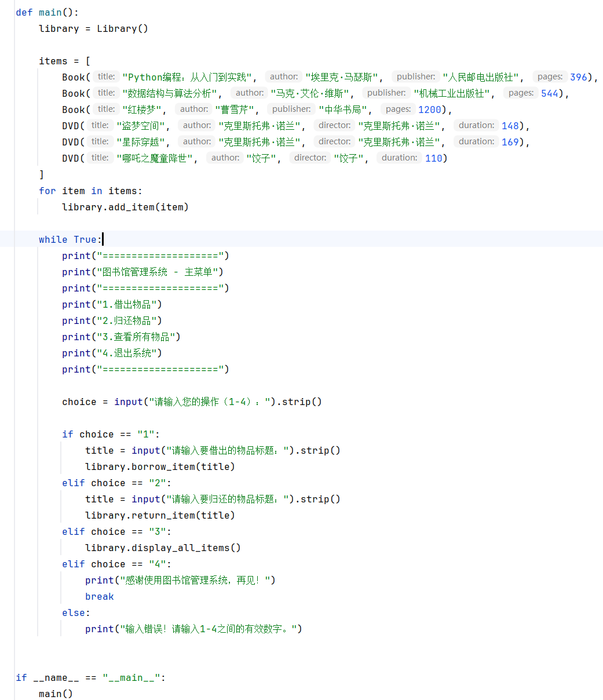
Task: Click the closing ']' bracket of items list
Action: (x=42, y=174)
